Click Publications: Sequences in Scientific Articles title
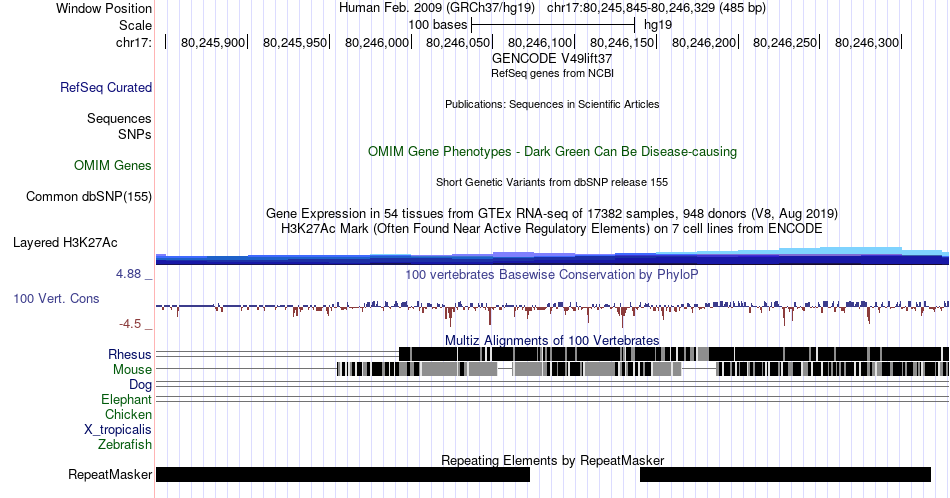The image size is (950, 498). tap(552, 104)
